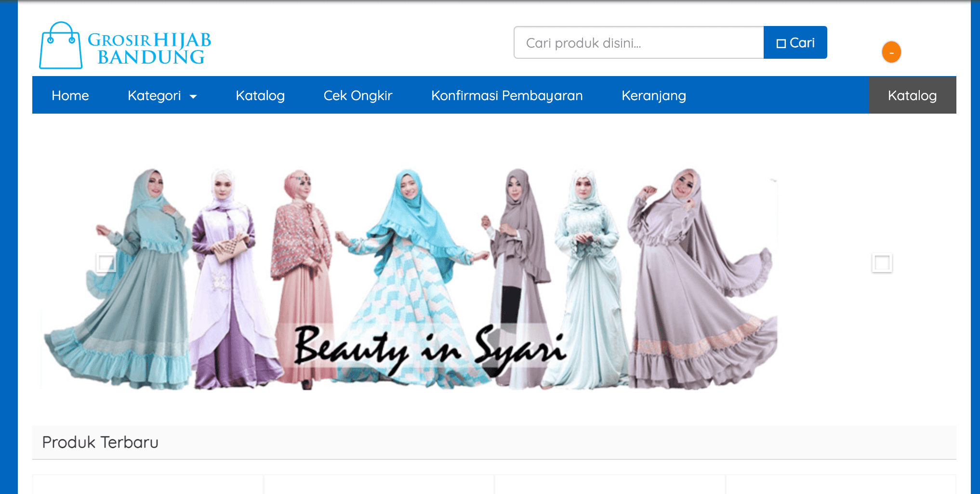Click the Beauty in Syari banner image
This screenshot has height=494, width=980.
pos(410,278)
